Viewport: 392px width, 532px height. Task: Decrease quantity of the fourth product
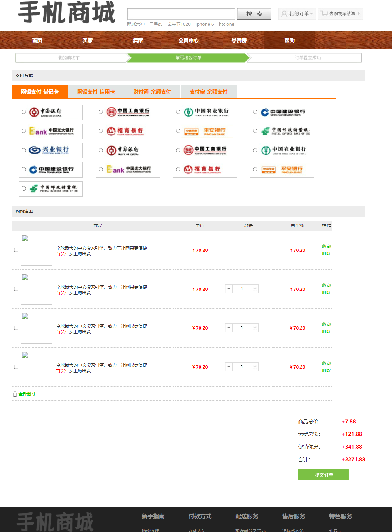[x=229, y=367]
